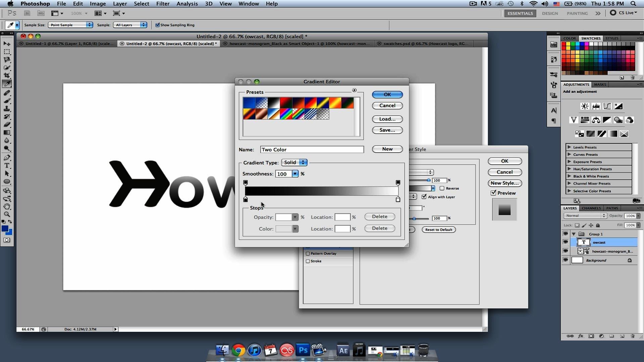Image resolution: width=644 pixels, height=362 pixels.
Task: Drag the black-to-white gradient slider
Action: [x=321, y=190]
